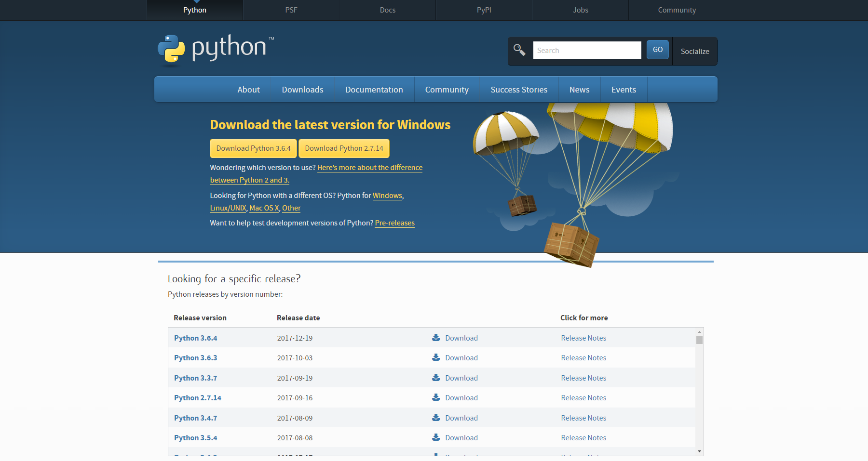Open the Python 3.6.4 release link
868x461 pixels.
pyautogui.click(x=196, y=338)
